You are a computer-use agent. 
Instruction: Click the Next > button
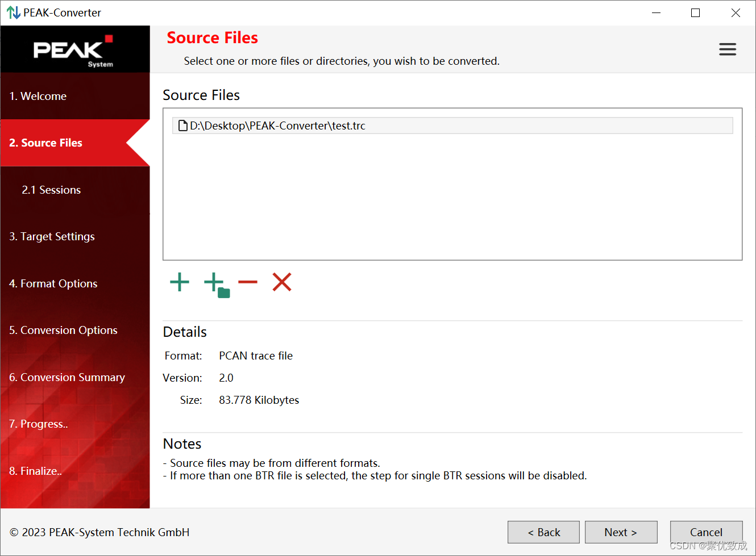tap(621, 532)
